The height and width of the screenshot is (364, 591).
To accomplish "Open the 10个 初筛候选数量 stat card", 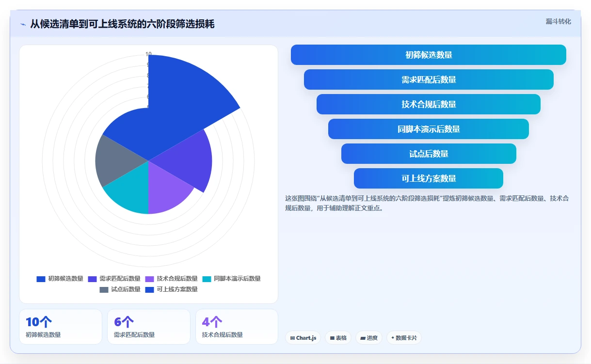I will (61, 327).
